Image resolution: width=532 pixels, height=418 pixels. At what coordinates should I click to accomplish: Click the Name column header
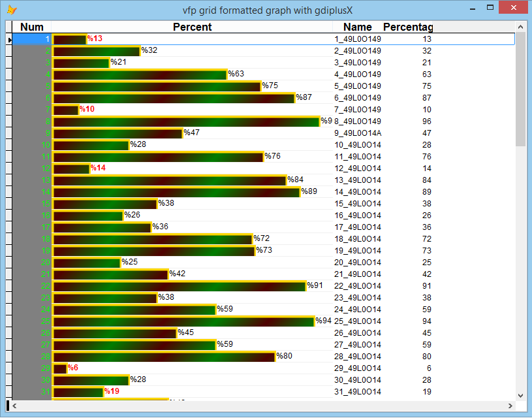[357, 27]
